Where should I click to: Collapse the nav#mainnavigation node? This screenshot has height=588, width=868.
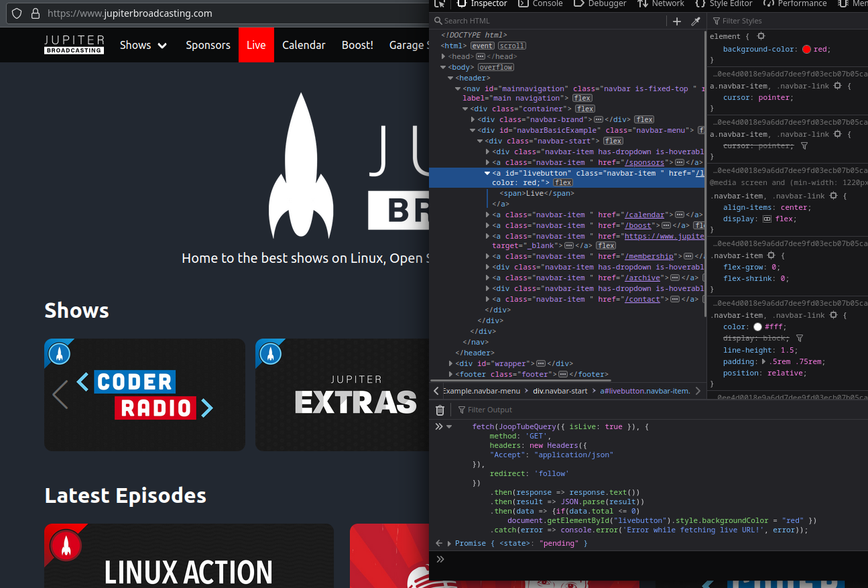pos(458,89)
